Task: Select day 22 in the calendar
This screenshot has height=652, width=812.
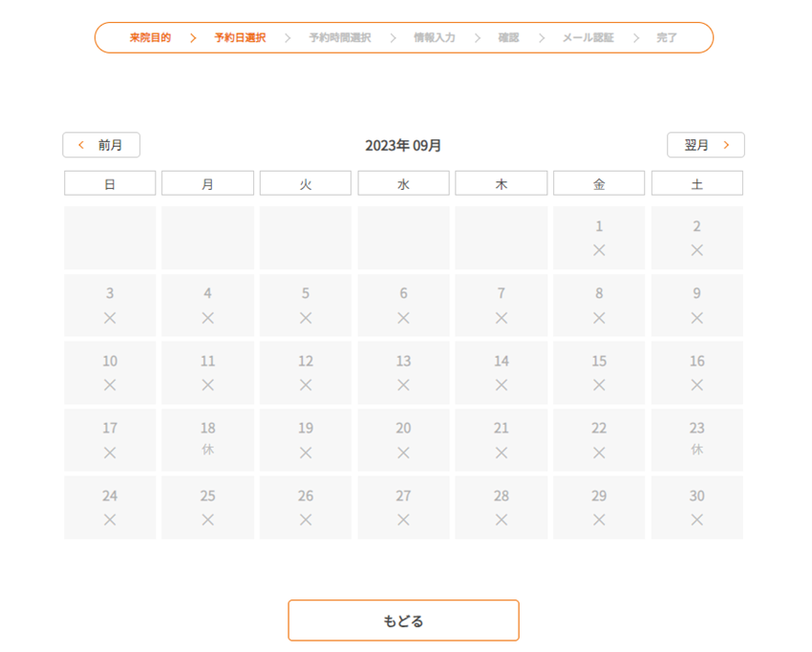Action: click(599, 440)
